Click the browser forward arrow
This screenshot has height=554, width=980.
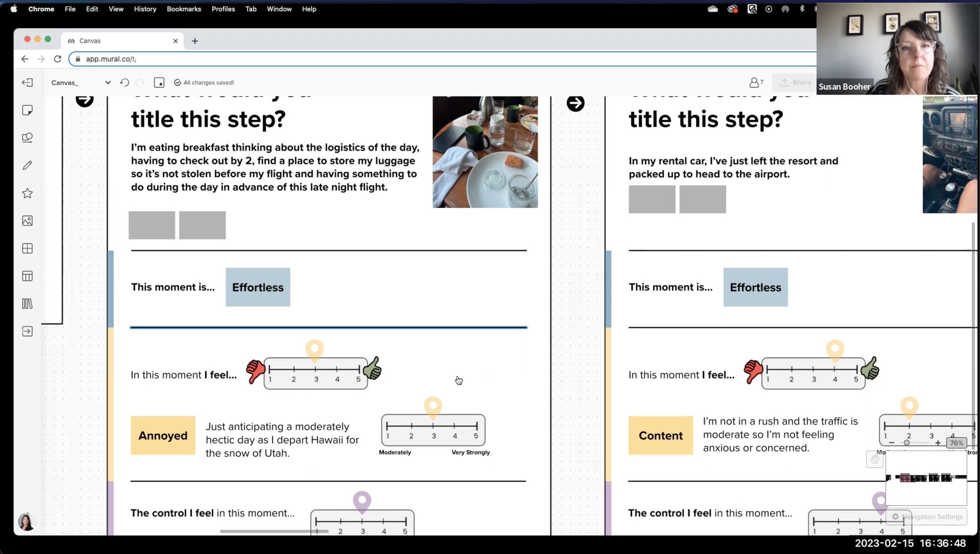(x=41, y=59)
